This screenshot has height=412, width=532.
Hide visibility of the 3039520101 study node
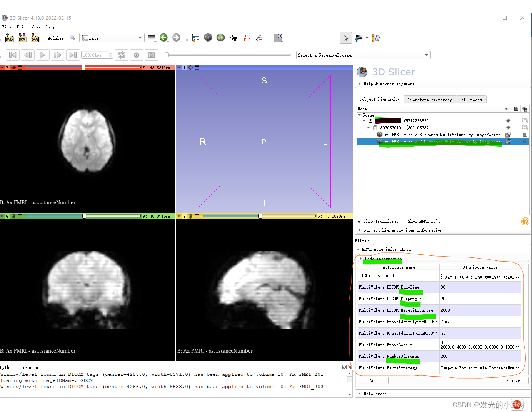[508, 127]
